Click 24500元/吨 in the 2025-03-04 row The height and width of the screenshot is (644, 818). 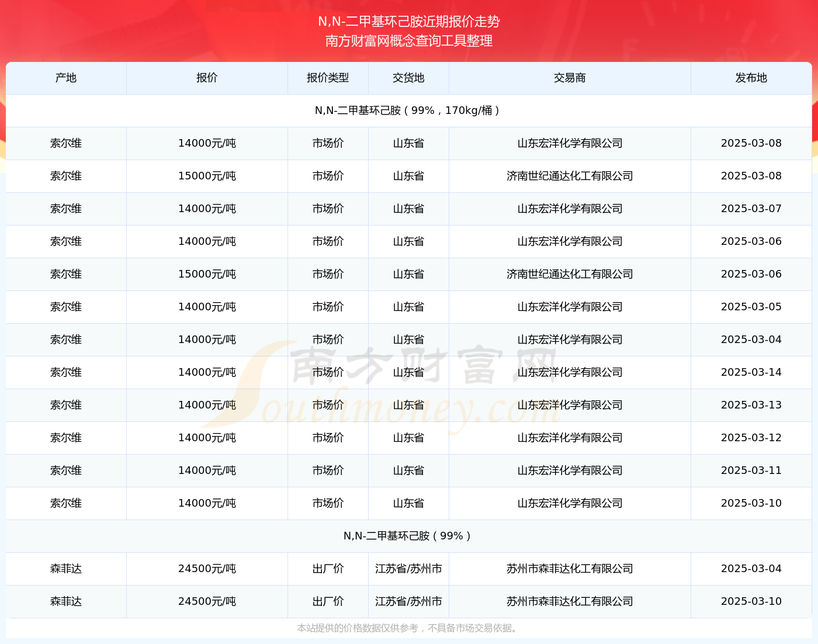[x=207, y=569]
